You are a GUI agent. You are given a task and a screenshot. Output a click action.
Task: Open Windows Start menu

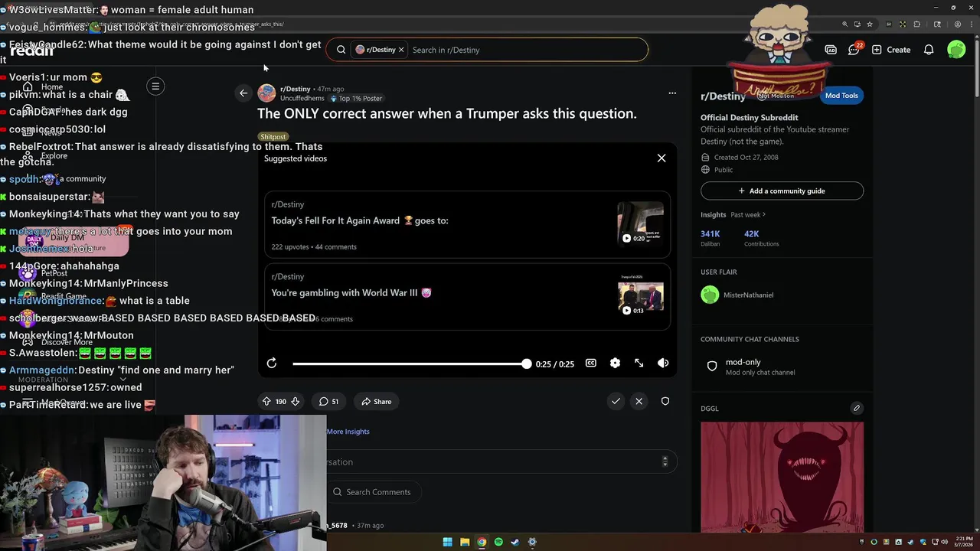click(447, 542)
